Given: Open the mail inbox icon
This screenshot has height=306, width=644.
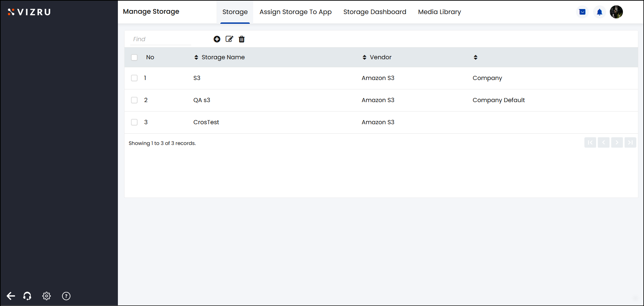Looking at the screenshot, I should tap(582, 12).
